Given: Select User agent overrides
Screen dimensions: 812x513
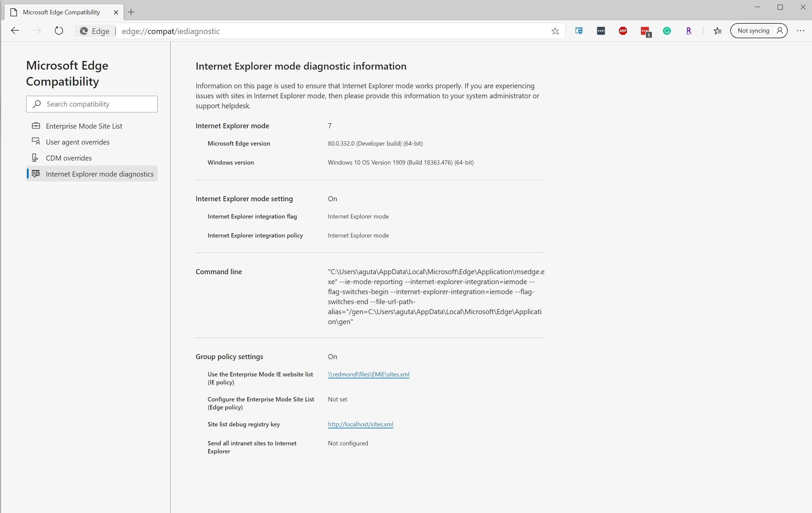Looking at the screenshot, I should (77, 142).
